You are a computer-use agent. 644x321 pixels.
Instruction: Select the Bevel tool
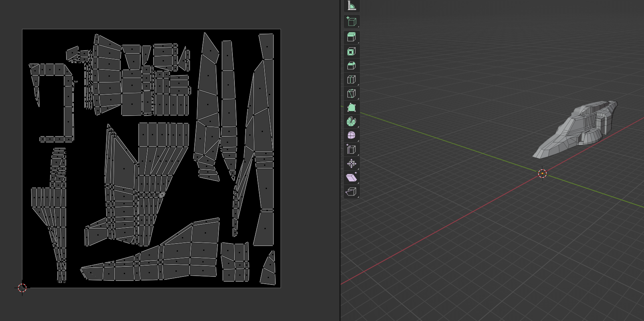[351, 65]
